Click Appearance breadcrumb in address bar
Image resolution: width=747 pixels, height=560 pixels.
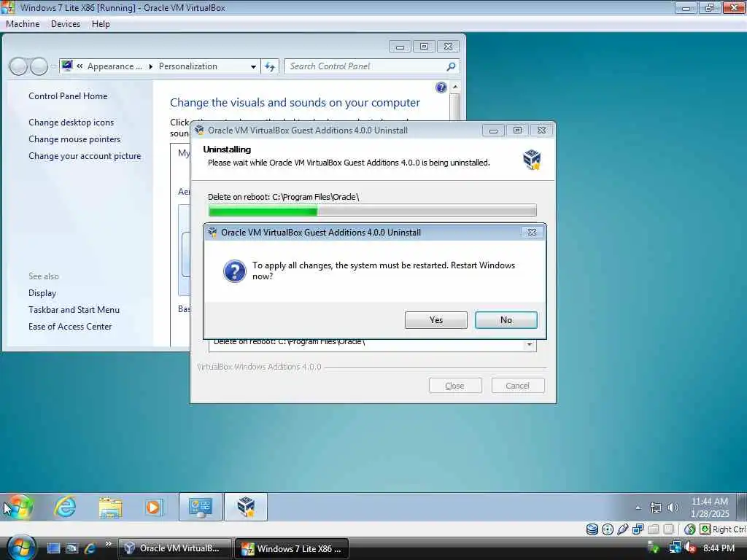point(115,66)
